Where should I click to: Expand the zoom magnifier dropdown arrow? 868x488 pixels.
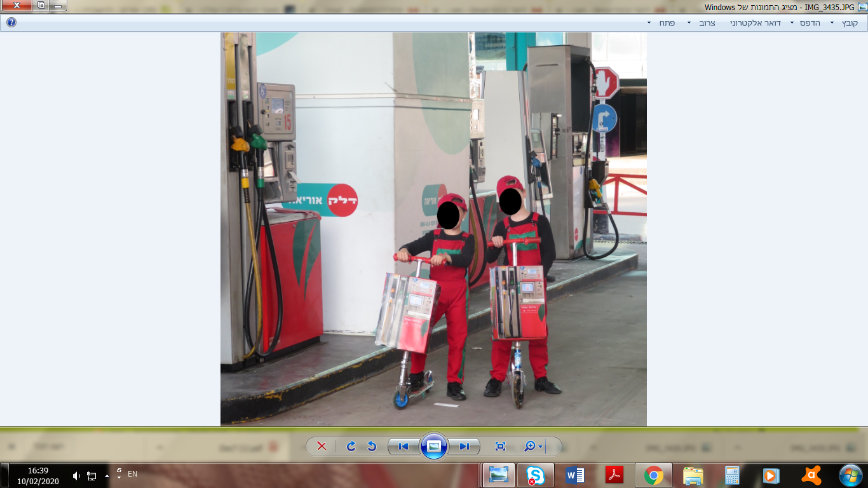point(541,446)
